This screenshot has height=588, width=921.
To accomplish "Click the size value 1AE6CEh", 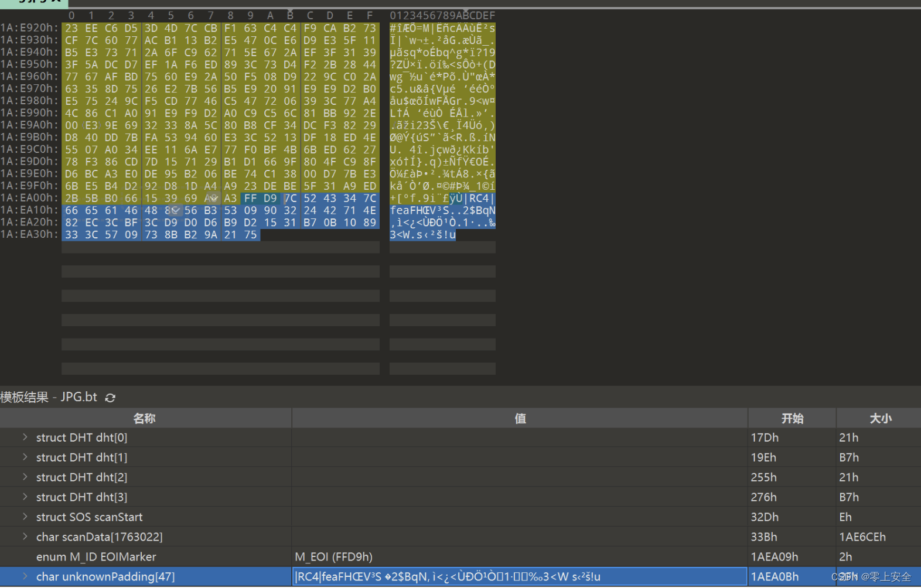I will [x=862, y=537].
